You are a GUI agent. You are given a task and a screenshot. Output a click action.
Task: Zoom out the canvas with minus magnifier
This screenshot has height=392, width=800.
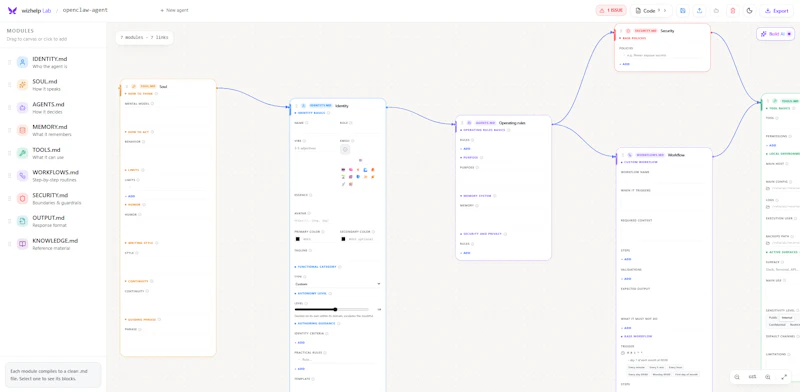pyautogui.click(x=737, y=377)
